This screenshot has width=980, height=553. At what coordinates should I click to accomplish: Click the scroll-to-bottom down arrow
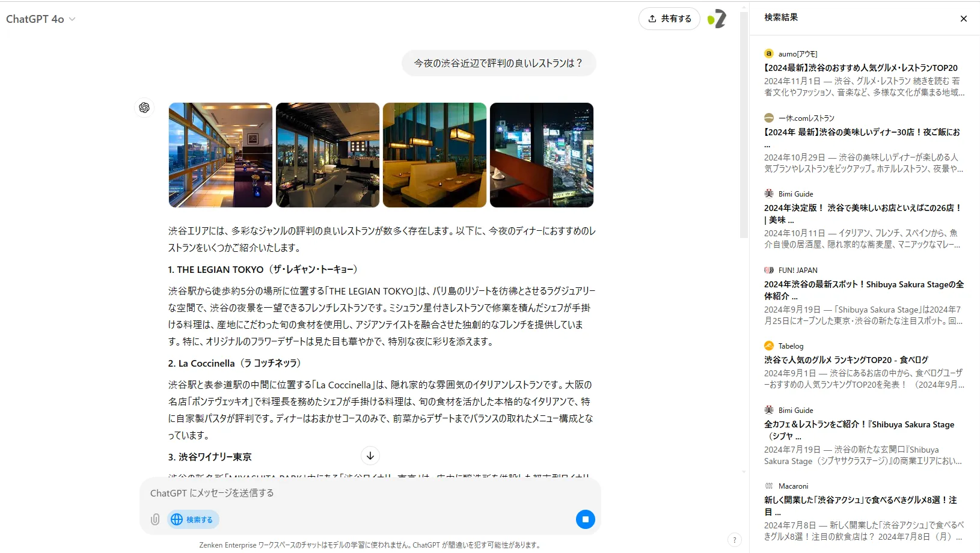370,456
